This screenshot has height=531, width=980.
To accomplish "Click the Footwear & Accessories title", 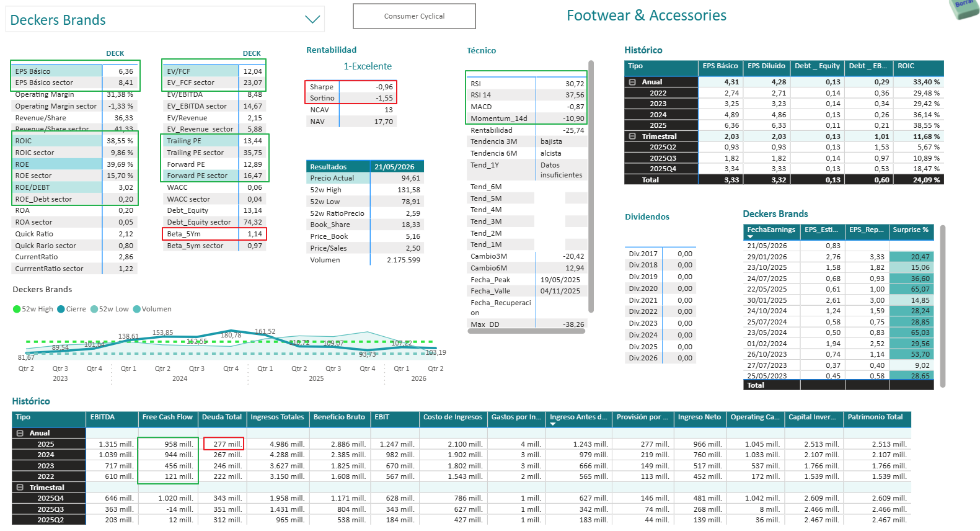I will [647, 16].
